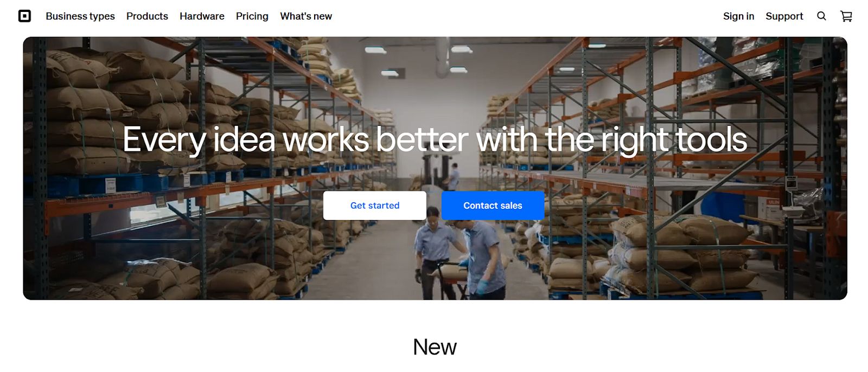Open the shopping cart icon
868x372 pixels.
click(x=846, y=16)
